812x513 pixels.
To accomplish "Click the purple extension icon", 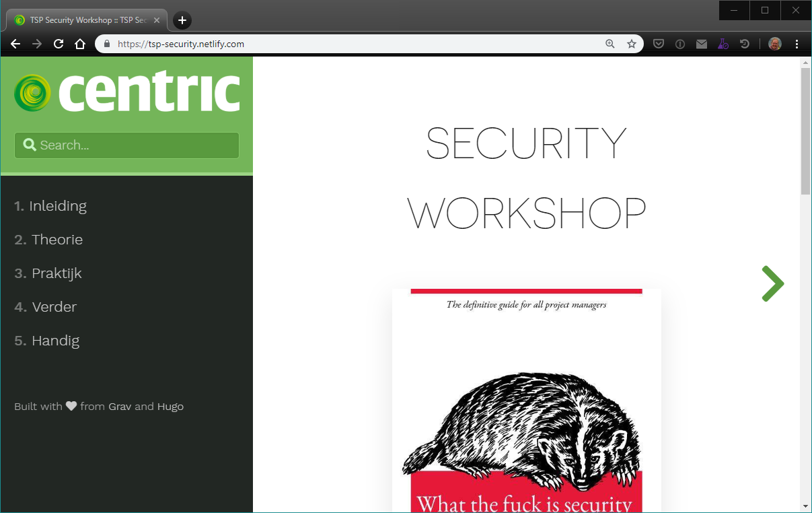I will [x=723, y=44].
